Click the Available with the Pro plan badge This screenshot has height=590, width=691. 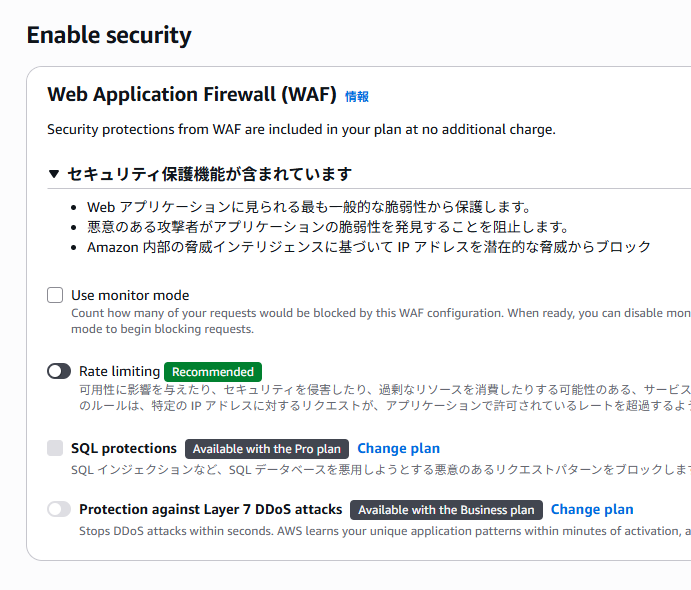(268, 449)
